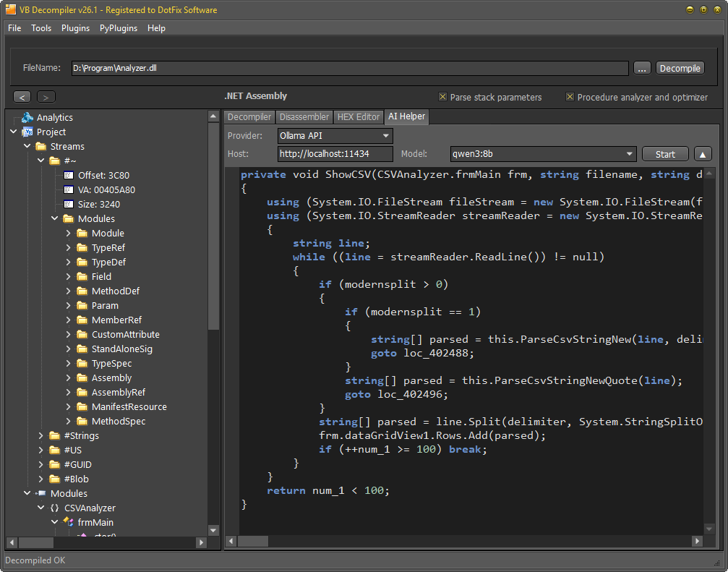Image resolution: width=728 pixels, height=572 pixels.
Task: Click the TypeSpec folder icon
Action: click(82, 363)
